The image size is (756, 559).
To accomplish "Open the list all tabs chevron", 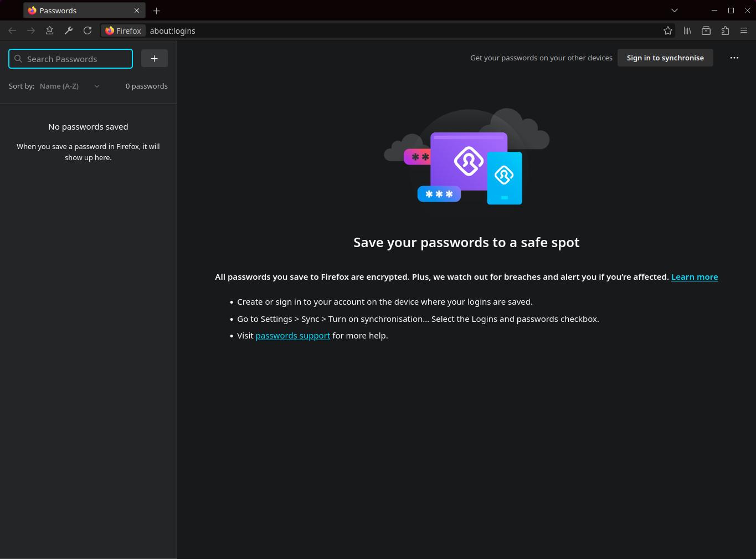I will [674, 11].
